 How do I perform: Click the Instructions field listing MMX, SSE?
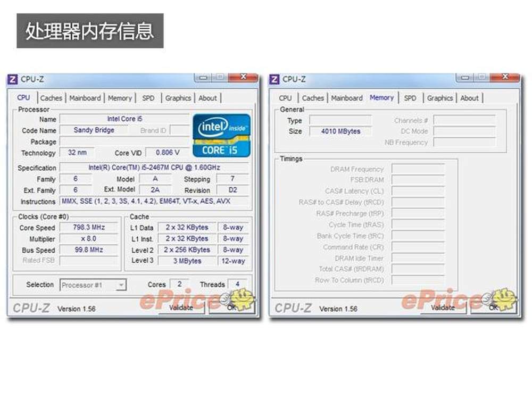(154, 201)
